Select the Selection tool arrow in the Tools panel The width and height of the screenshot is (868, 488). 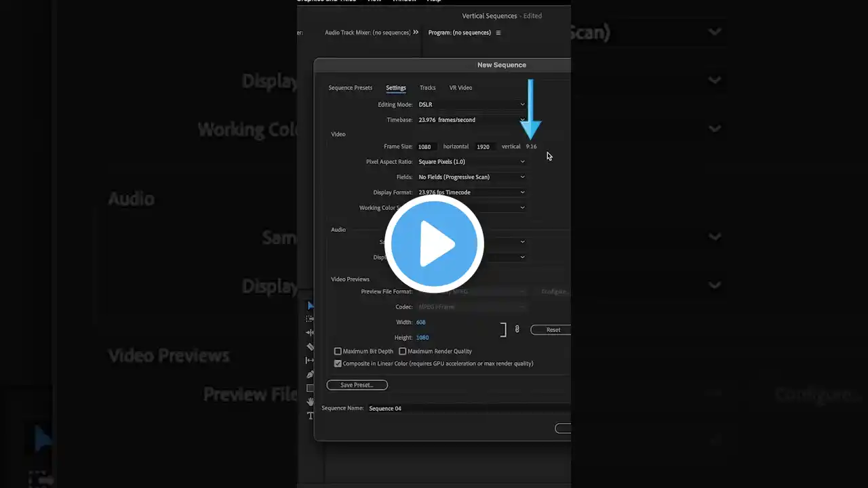click(311, 306)
